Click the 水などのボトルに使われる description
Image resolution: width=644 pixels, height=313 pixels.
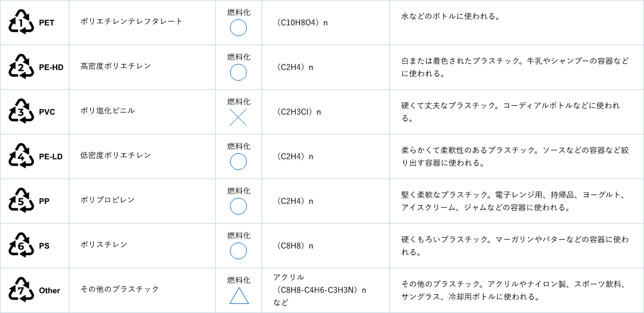tap(450, 18)
